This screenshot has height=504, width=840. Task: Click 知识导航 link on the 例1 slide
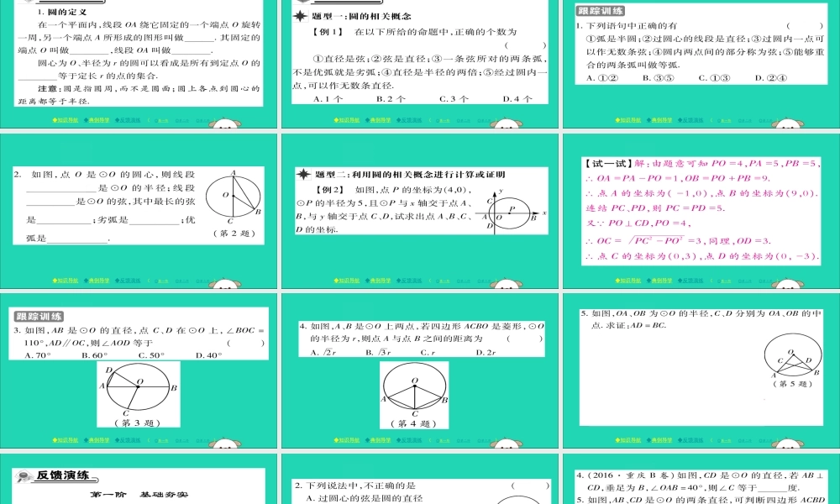point(347,120)
